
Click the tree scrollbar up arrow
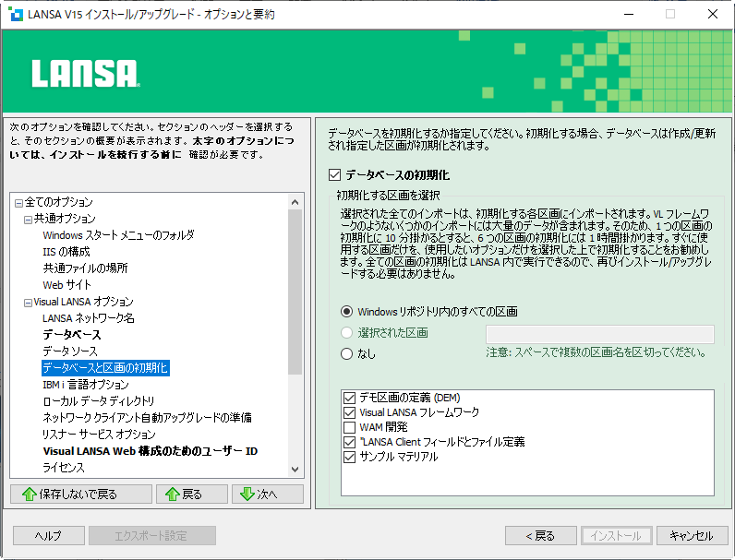(x=295, y=202)
